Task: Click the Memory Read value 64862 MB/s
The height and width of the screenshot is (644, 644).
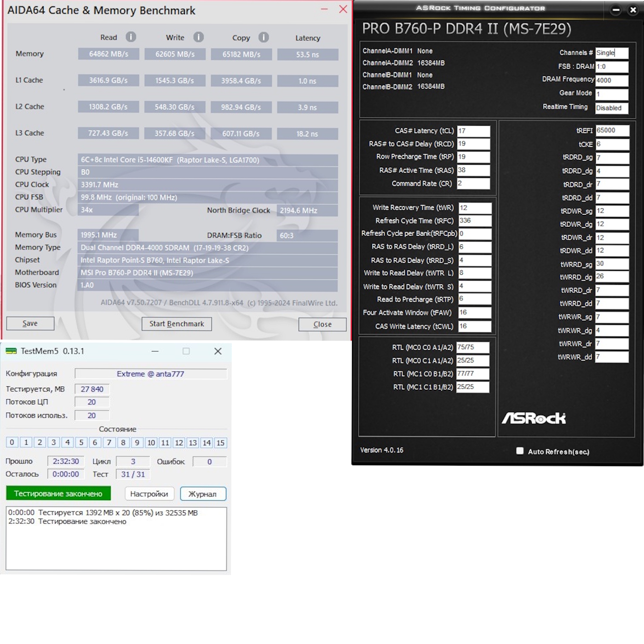Action: [x=109, y=54]
